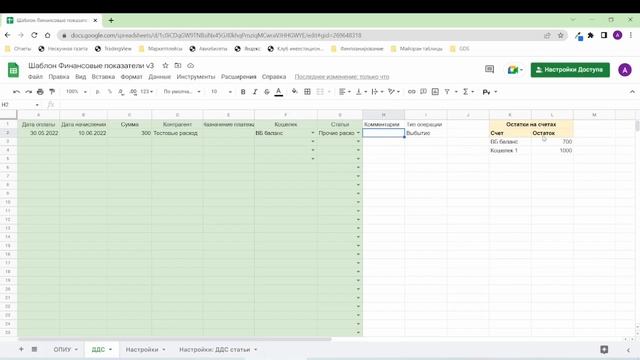The image size is (640, 360).
Task: Open the Прочие расходы article dropdown
Action: tap(358, 133)
